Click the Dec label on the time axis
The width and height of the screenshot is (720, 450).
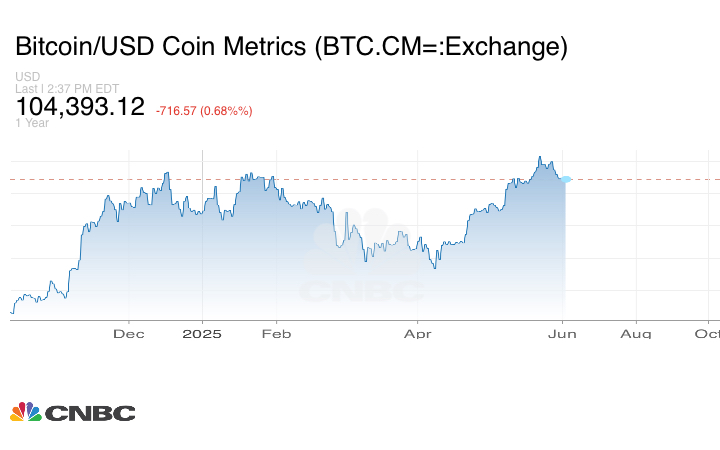click(x=129, y=333)
